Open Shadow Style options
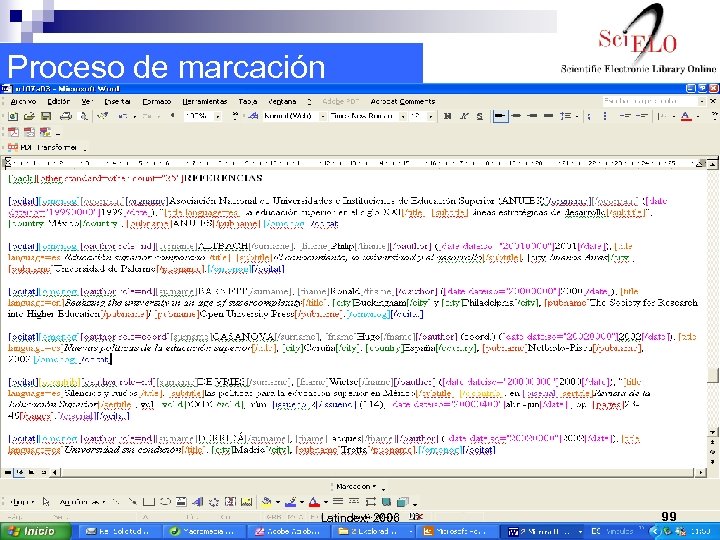The image size is (720, 540). 387,502
